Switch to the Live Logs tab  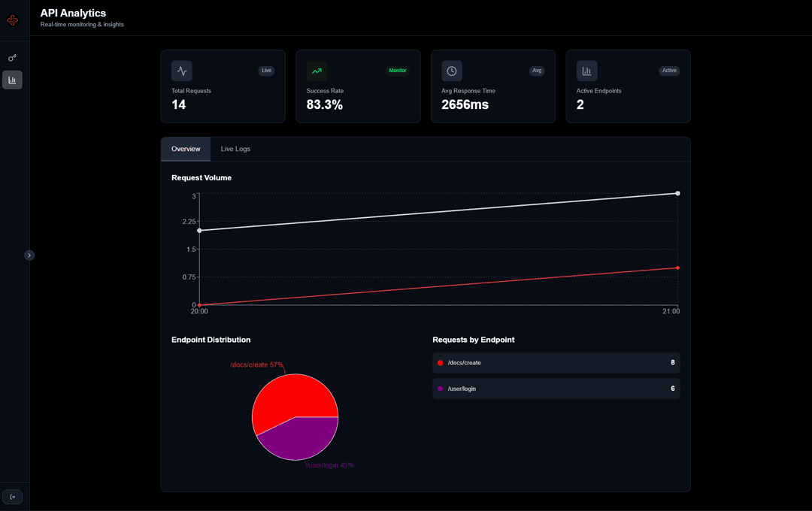click(x=235, y=149)
